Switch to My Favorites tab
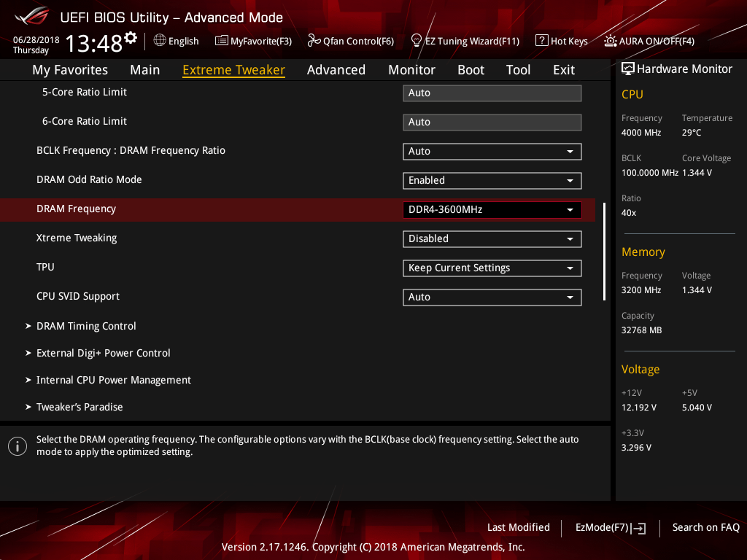 (70, 70)
